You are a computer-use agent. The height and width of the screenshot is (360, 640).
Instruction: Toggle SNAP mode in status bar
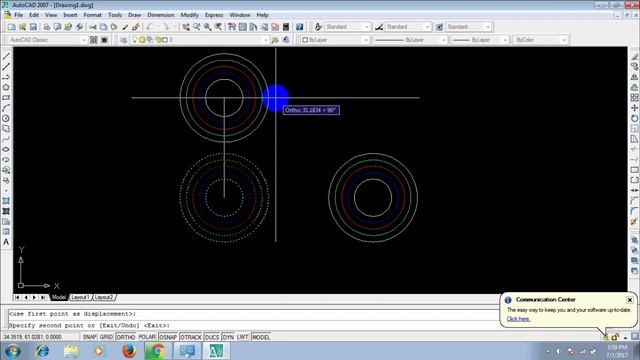(x=89, y=337)
